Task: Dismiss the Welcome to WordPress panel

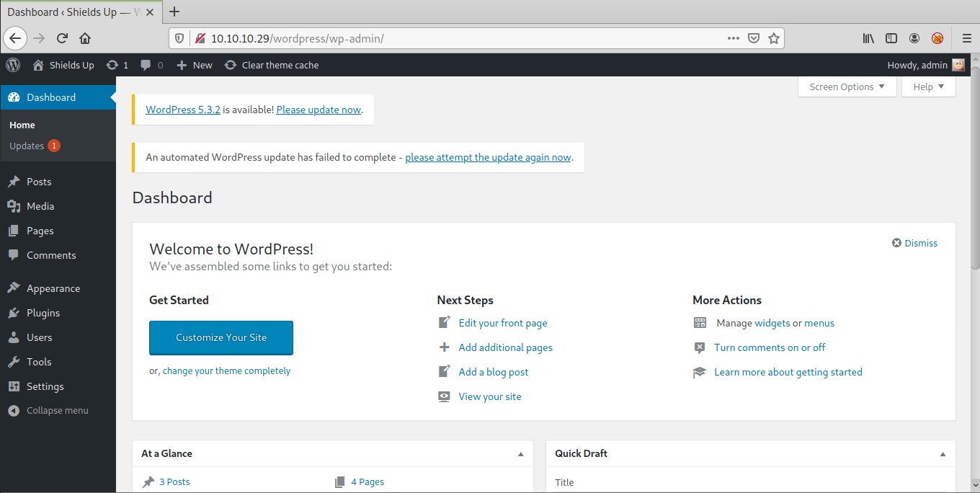Action: tap(914, 243)
